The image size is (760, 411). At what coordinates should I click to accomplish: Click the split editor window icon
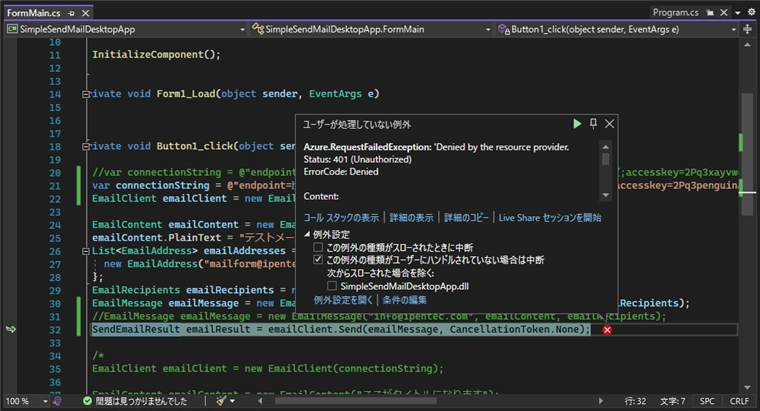coord(747,29)
